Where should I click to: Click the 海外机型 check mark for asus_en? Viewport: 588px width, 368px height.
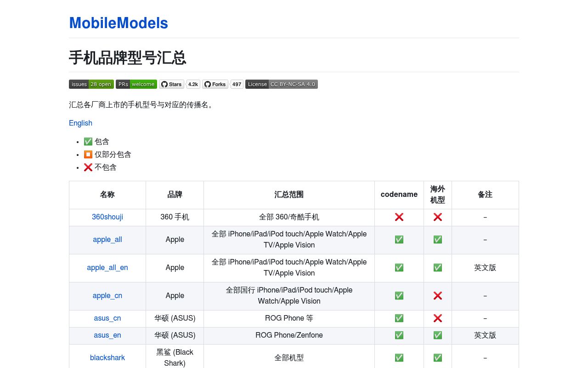point(438,335)
